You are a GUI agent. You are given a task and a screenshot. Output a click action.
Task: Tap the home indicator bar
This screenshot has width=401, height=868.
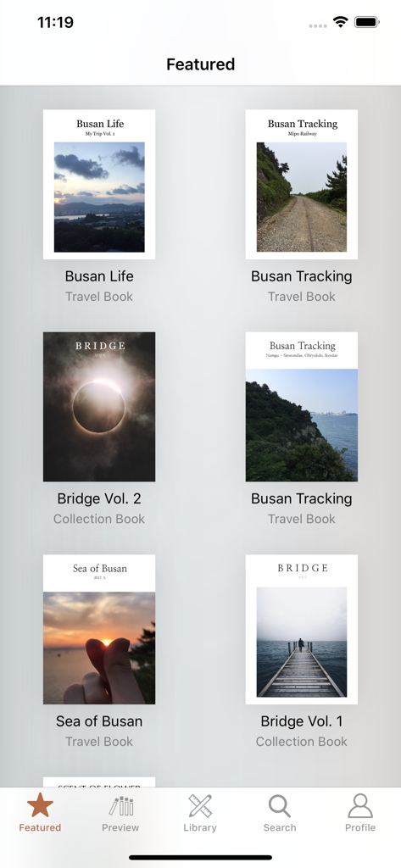(x=200, y=858)
